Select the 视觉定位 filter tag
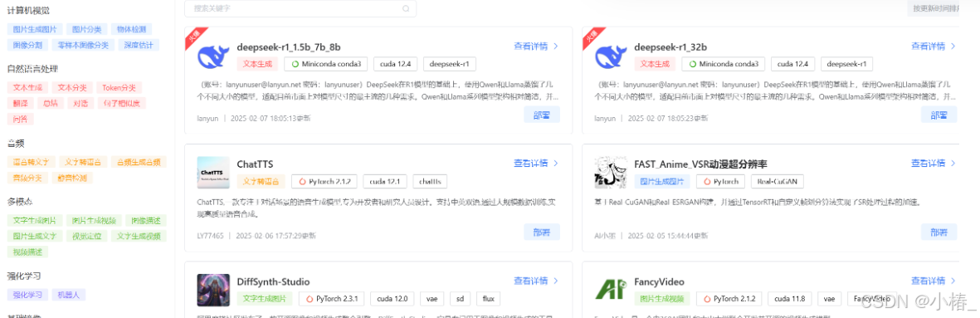 pyautogui.click(x=87, y=236)
